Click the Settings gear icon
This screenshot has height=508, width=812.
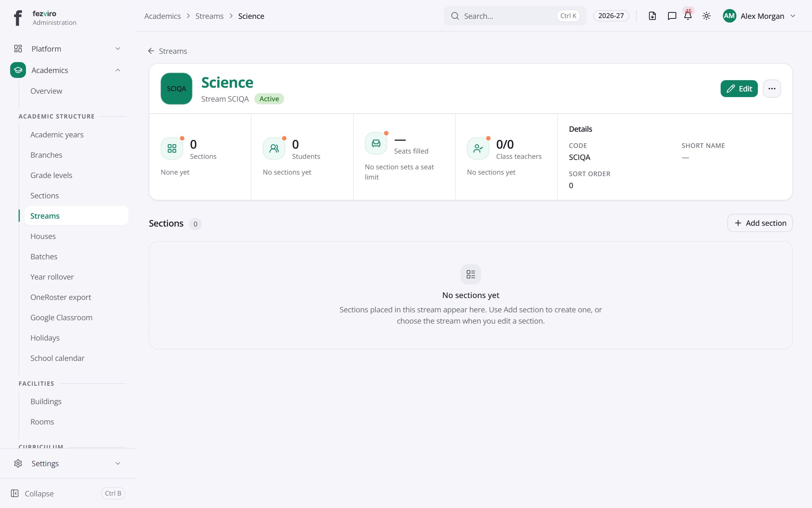[x=18, y=463]
